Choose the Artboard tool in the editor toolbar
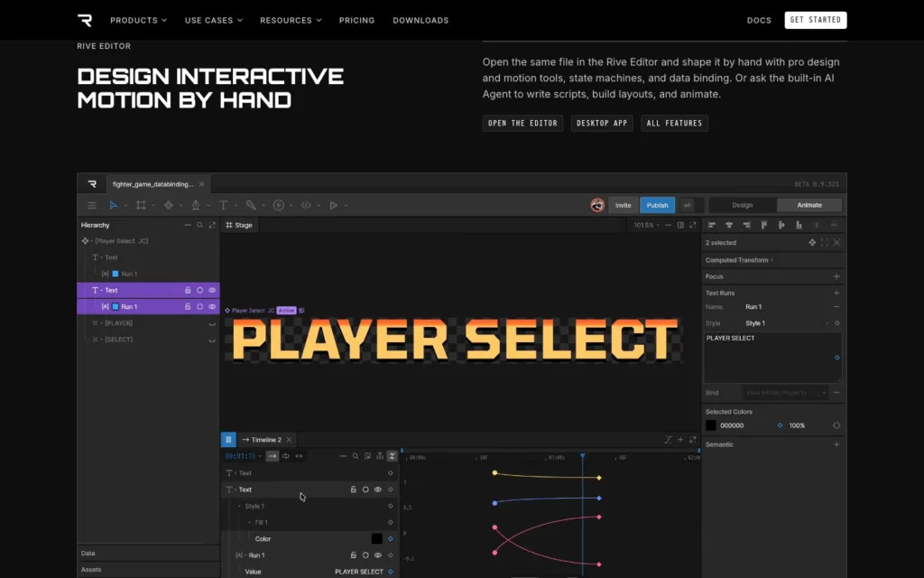Viewport: 924px width, 578px height. [141, 205]
